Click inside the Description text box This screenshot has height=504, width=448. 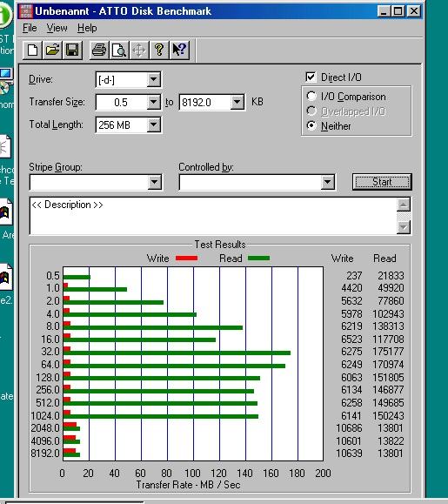coord(213,216)
